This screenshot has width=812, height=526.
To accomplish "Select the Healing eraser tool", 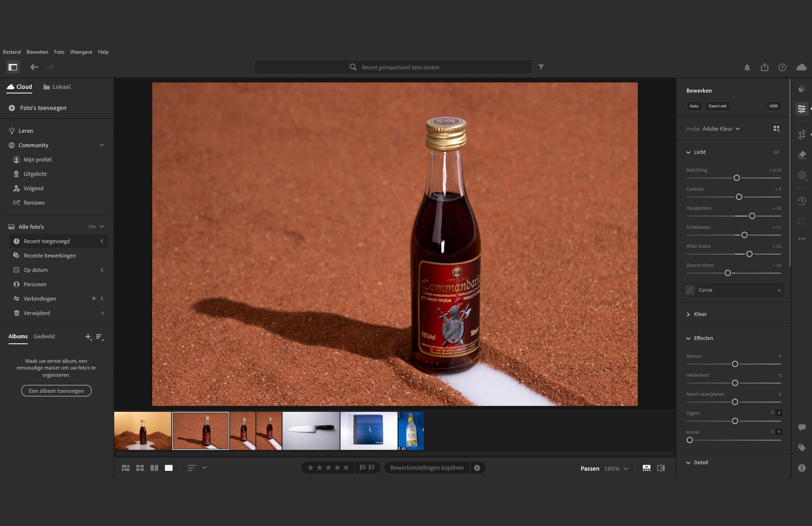I will (x=802, y=155).
